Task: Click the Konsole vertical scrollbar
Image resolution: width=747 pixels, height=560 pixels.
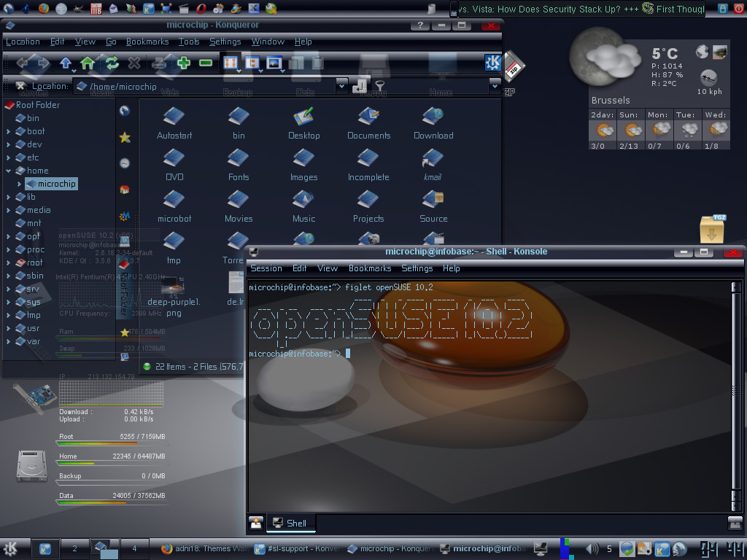Action: (x=736, y=396)
